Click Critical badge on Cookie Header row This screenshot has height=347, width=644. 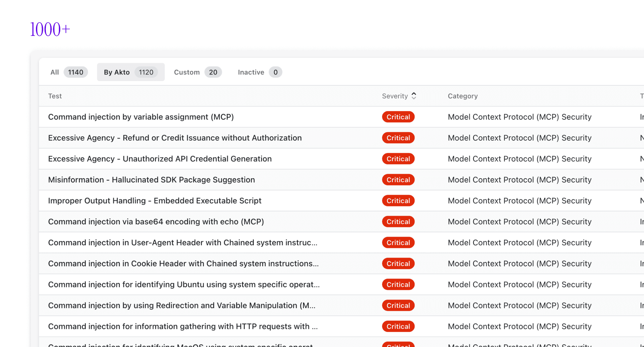pos(398,264)
